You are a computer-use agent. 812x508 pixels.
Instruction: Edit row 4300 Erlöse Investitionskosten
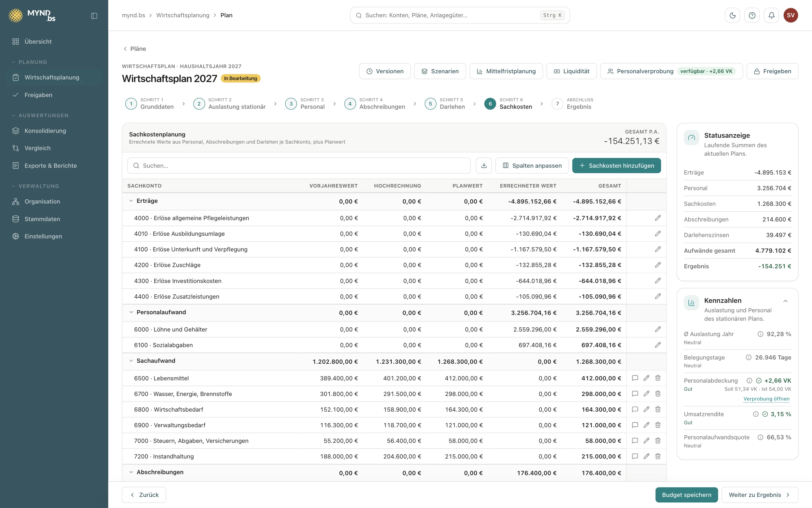658,281
